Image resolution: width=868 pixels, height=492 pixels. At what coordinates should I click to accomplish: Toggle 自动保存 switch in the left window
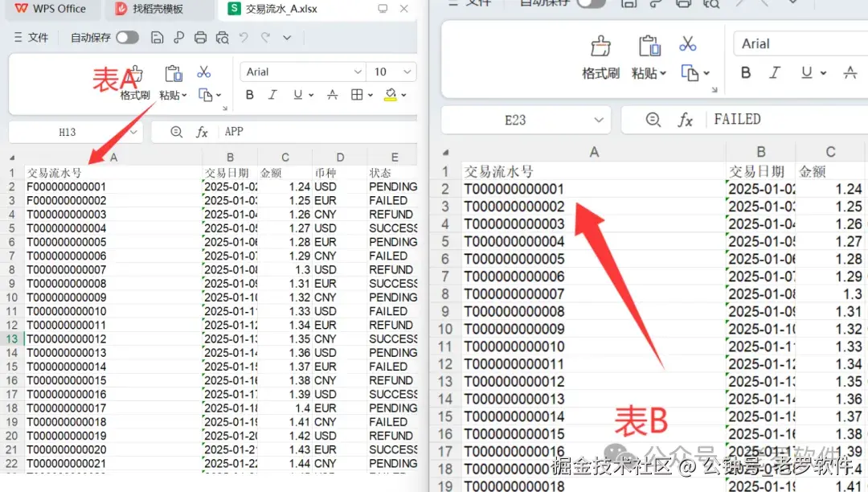(127, 38)
